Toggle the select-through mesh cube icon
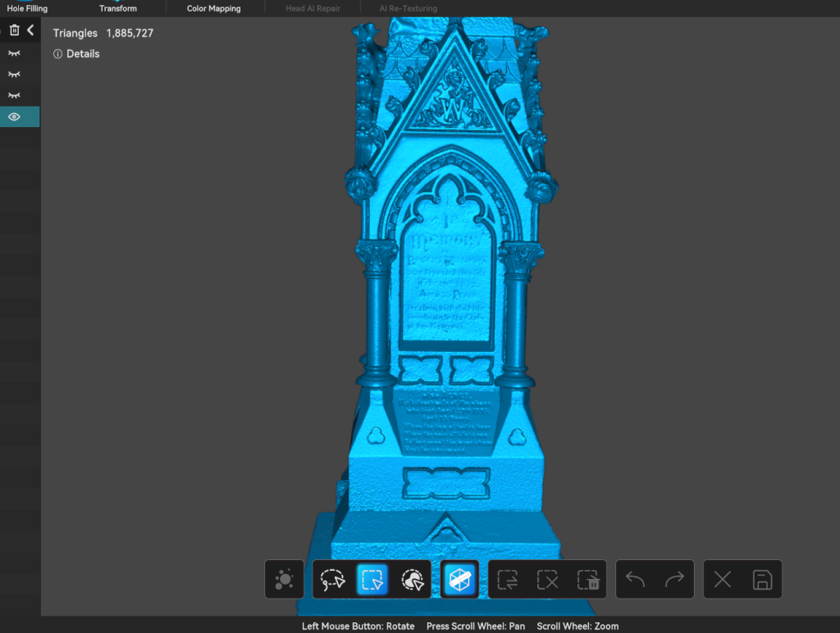 point(459,581)
